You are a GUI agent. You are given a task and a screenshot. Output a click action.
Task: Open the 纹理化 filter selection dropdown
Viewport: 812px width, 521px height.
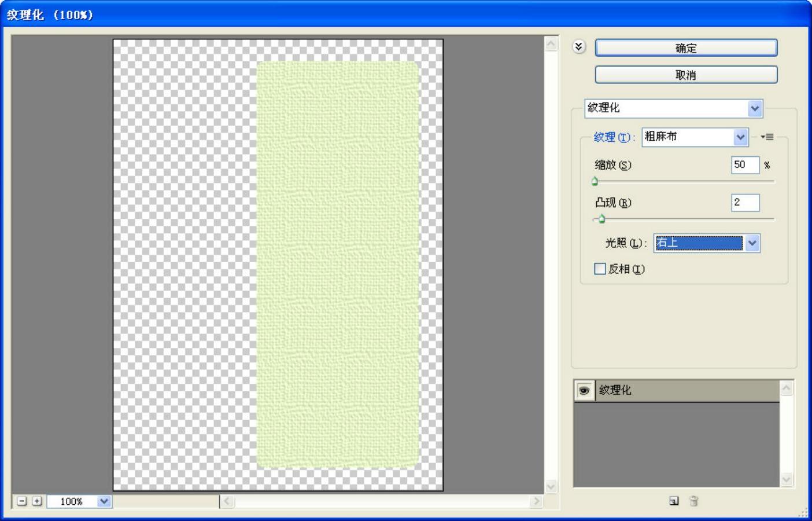755,108
